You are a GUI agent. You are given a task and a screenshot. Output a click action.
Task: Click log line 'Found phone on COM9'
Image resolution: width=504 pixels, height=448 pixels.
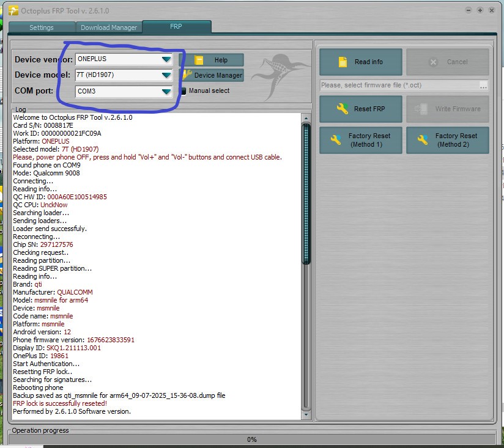pos(46,165)
